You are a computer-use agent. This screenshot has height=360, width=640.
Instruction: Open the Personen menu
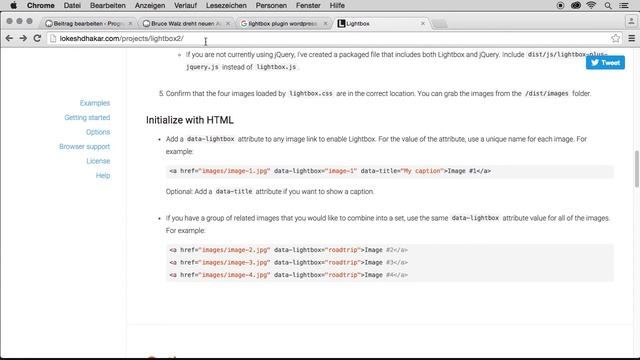271,5
